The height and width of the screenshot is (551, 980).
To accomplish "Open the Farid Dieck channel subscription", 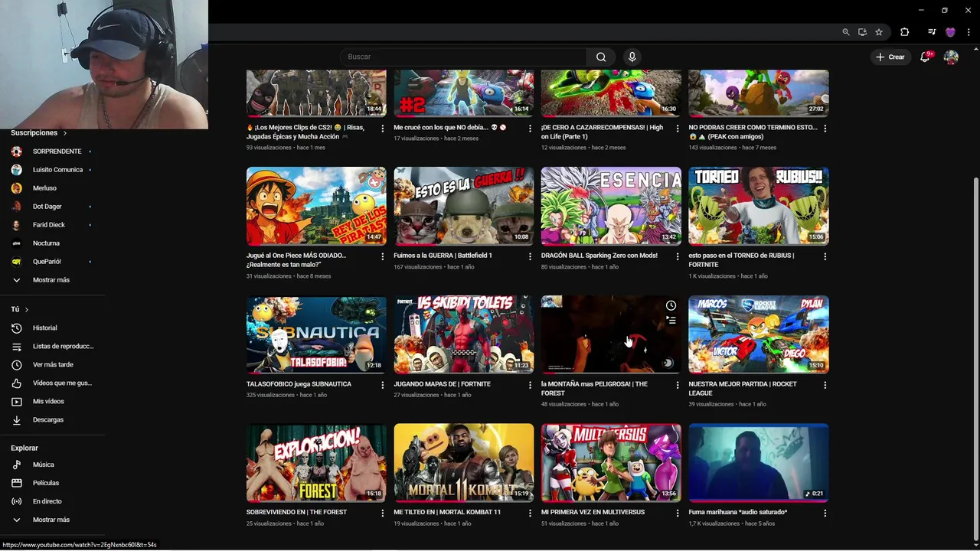I will coord(52,225).
